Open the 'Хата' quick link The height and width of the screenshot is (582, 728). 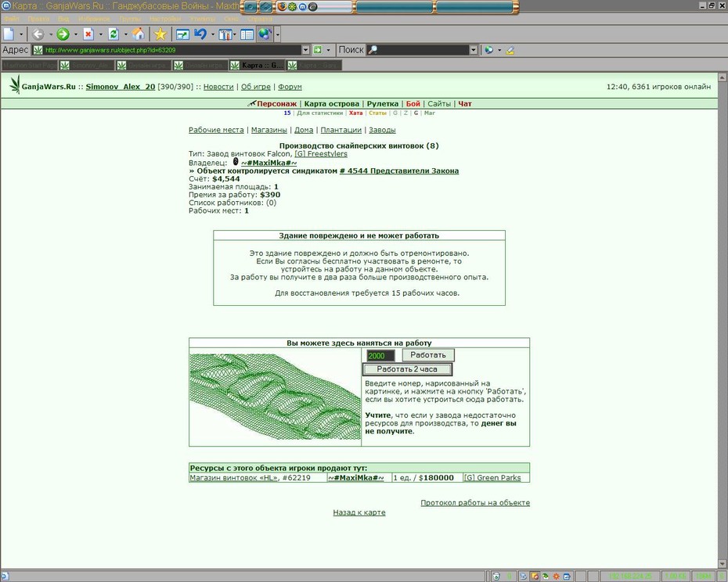[355, 113]
